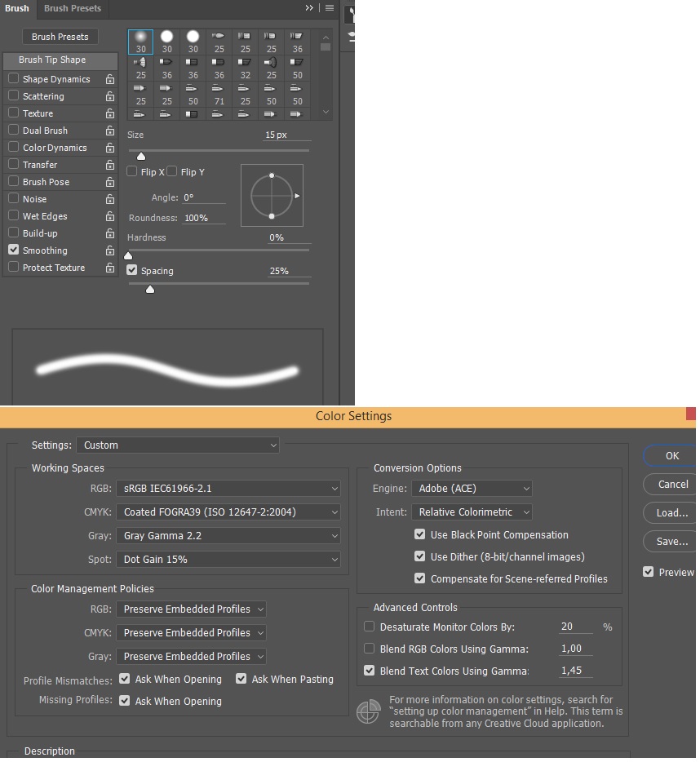Enable Desaturate Monitor Colors By checkbox
Screen dimensions: 700x762
(369, 627)
